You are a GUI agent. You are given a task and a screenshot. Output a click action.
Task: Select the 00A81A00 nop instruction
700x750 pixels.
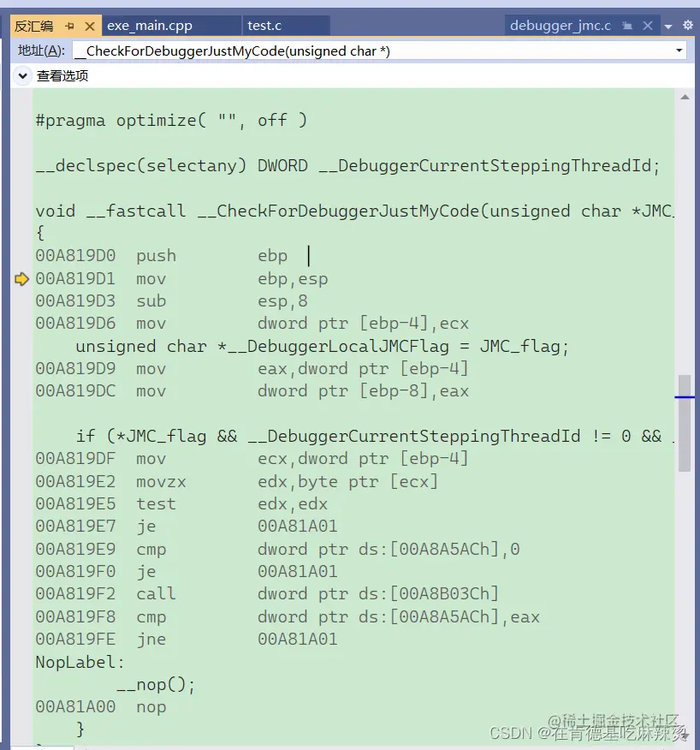tap(101, 707)
